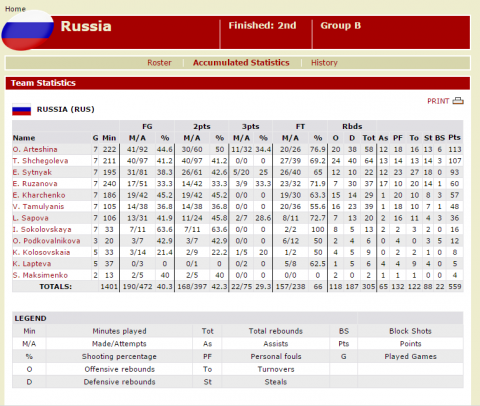View L. Sapova's player page

pos(31,218)
